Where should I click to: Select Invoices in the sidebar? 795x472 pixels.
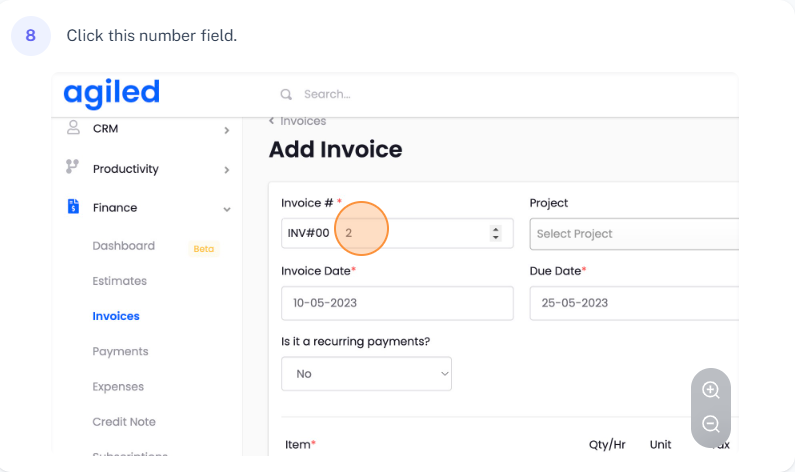116,316
